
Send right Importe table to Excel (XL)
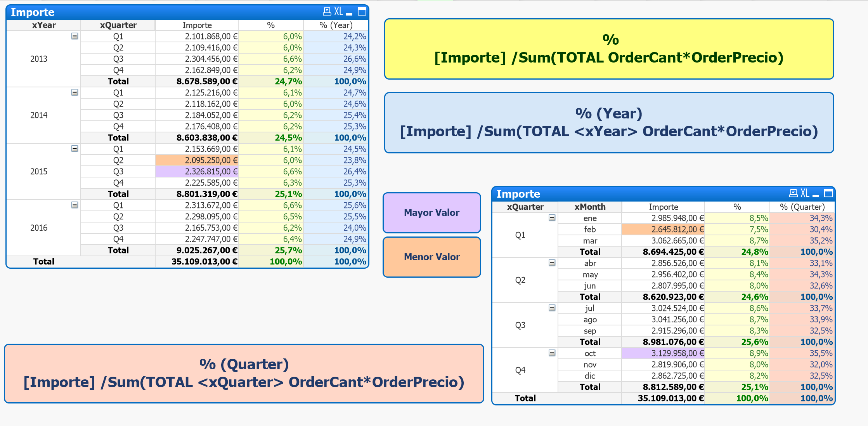pos(805,193)
